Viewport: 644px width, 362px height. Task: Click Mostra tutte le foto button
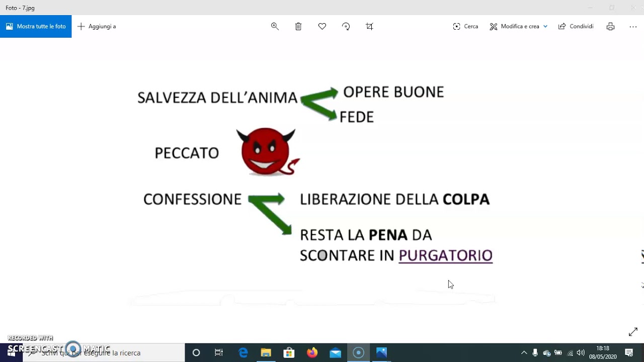coord(36,26)
